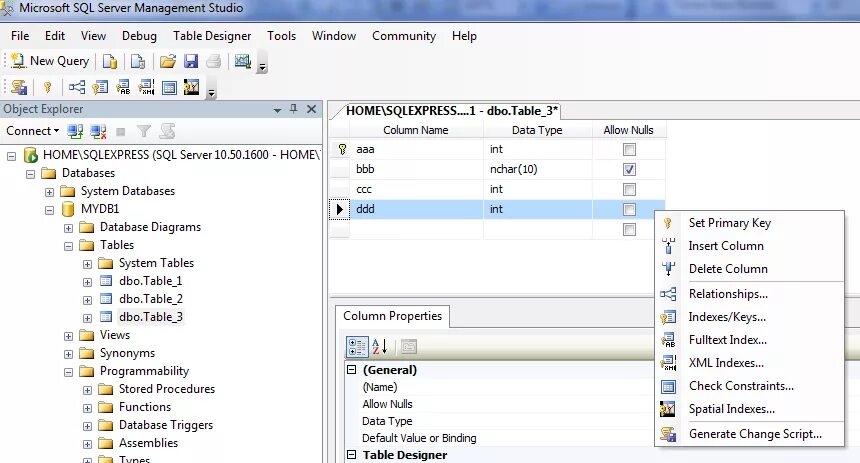Collapse the Databases folder

(31, 174)
